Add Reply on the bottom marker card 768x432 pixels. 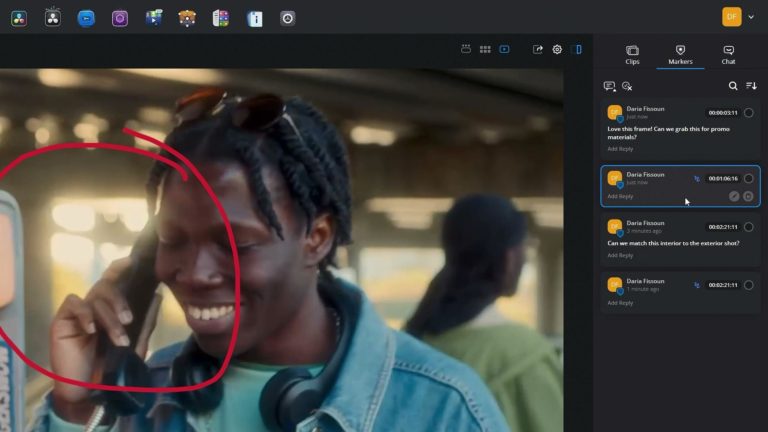coord(620,303)
